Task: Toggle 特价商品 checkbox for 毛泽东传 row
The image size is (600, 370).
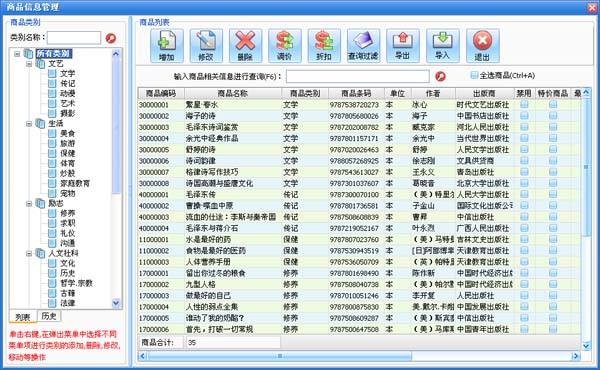Action: 553,194
